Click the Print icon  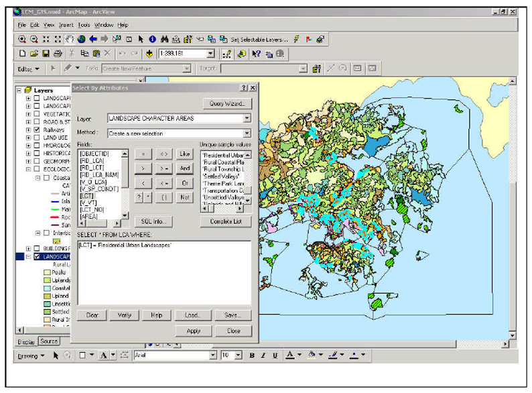[58, 54]
